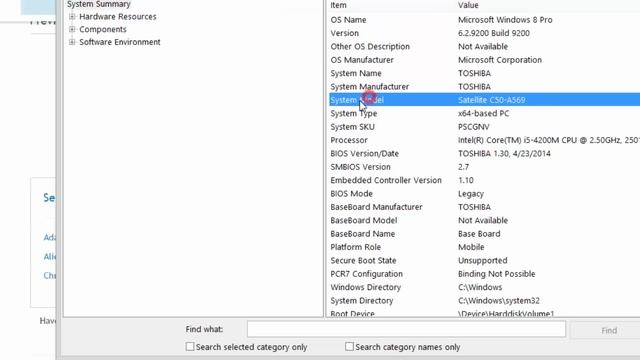Select the highlighted Satellite C50-A569 value
The height and width of the screenshot is (360, 640).
pos(491,100)
